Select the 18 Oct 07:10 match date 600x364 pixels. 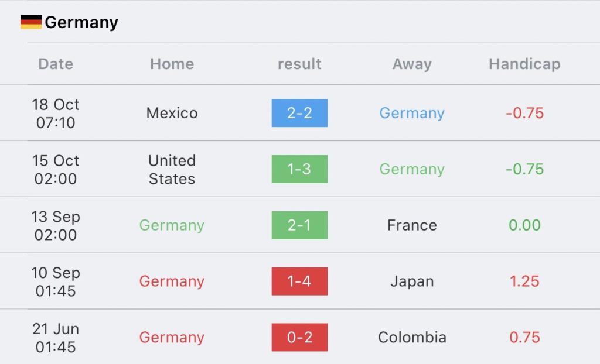tap(56, 113)
